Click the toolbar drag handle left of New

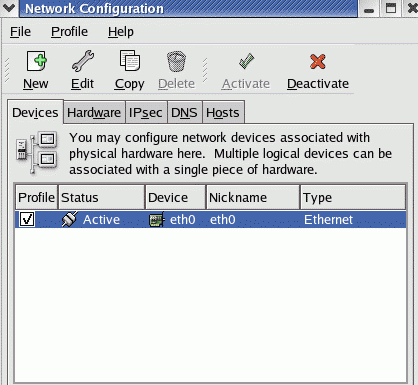(x=7, y=69)
